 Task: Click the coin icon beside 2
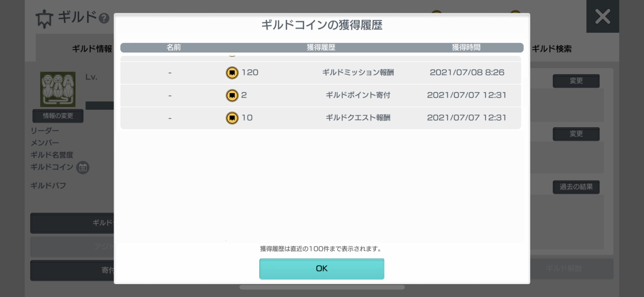(232, 95)
